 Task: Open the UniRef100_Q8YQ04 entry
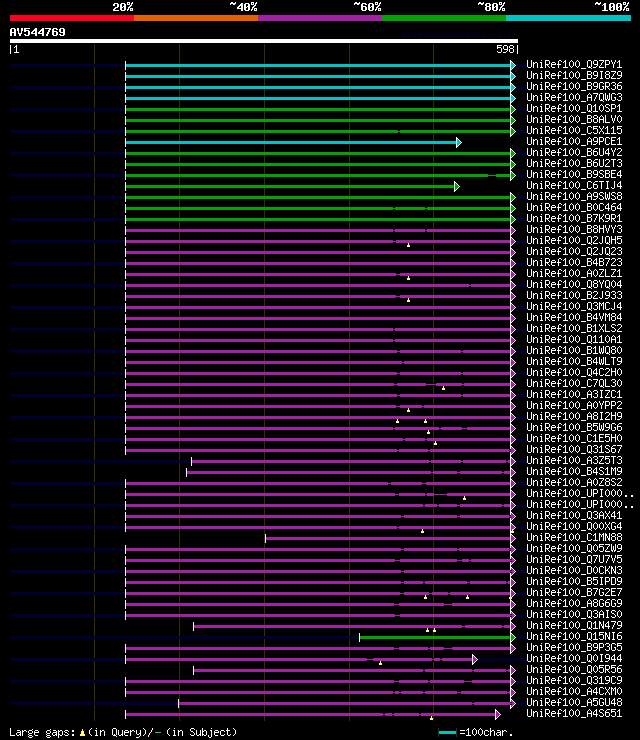(x=574, y=285)
